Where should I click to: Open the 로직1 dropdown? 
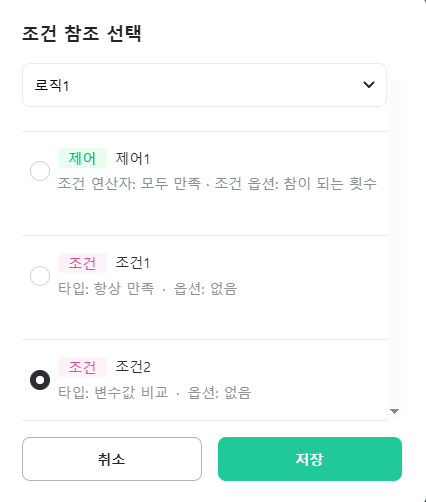pos(204,85)
